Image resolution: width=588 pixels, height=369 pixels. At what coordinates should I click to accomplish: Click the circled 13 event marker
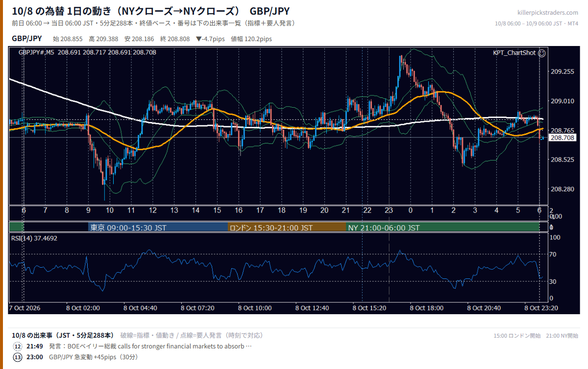[x=18, y=357]
